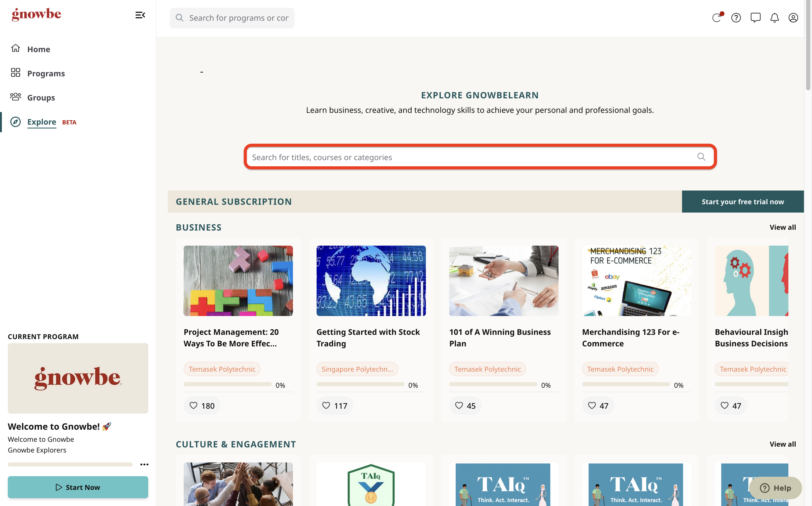Open TAIq shield badge course thumbnail
This screenshot has width=812, height=506.
click(x=371, y=484)
